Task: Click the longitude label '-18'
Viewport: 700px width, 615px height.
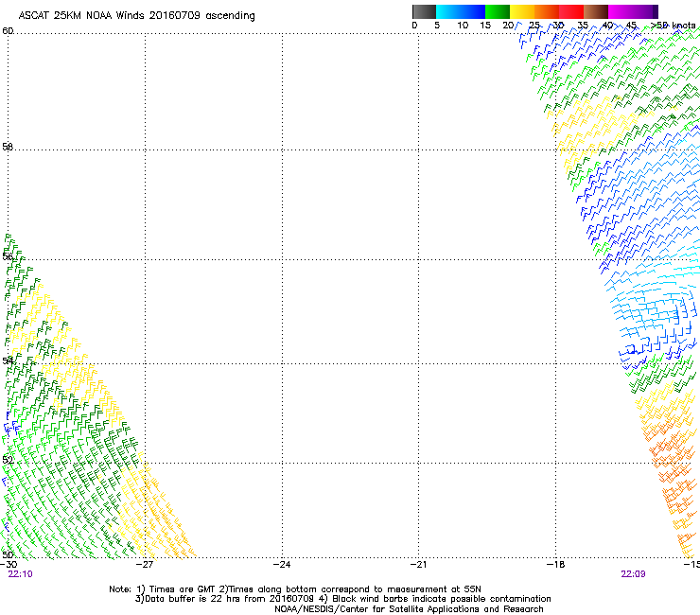Action: pyautogui.click(x=556, y=565)
